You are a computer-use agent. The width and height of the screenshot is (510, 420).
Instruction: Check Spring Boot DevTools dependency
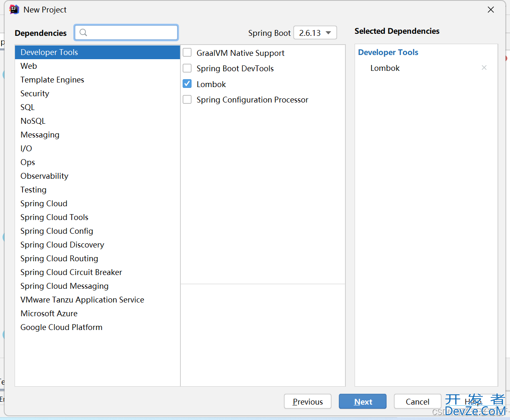pos(187,68)
